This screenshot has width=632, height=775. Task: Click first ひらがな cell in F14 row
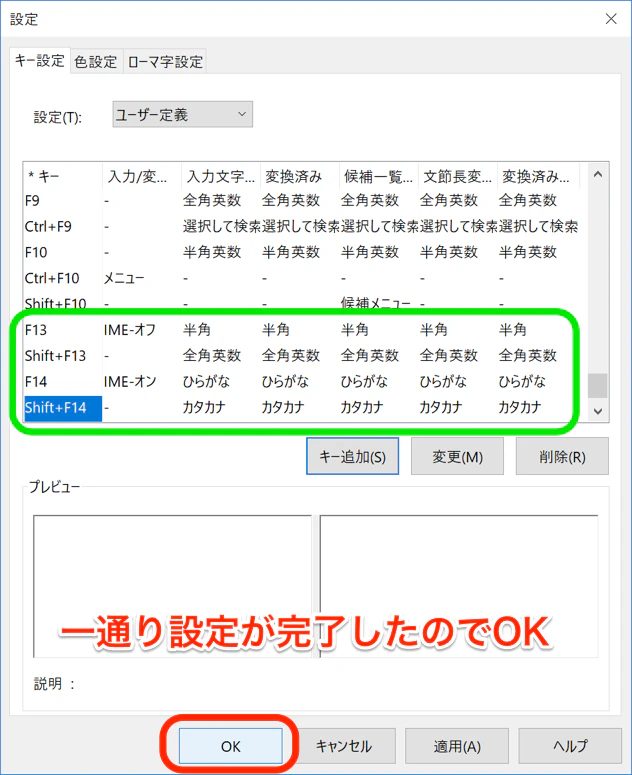coord(207,382)
